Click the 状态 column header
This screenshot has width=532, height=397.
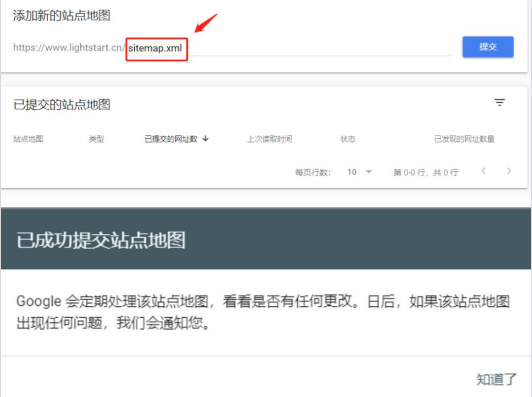348,139
